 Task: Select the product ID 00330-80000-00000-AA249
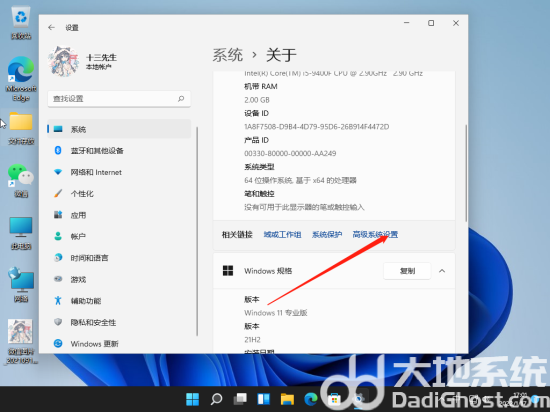pyautogui.click(x=290, y=154)
